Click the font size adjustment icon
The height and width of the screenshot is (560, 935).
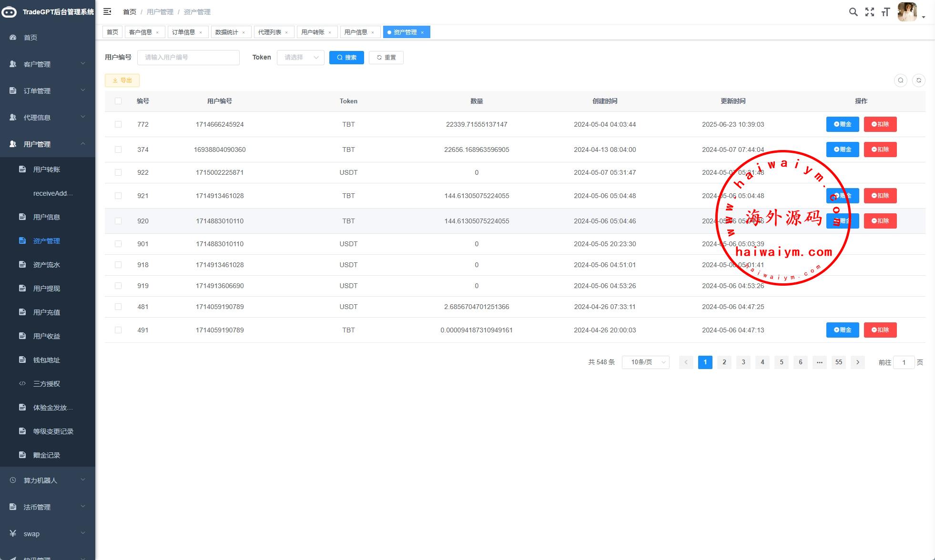point(885,12)
